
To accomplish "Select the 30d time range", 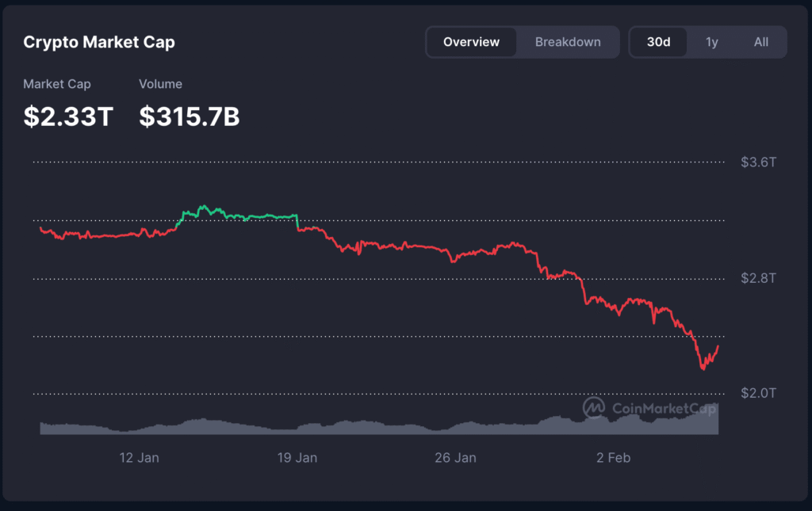I will tap(658, 42).
